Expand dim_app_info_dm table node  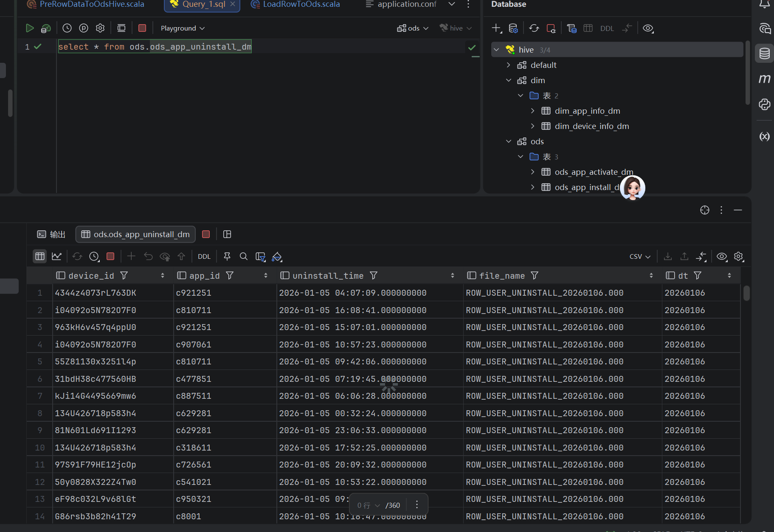coord(532,111)
